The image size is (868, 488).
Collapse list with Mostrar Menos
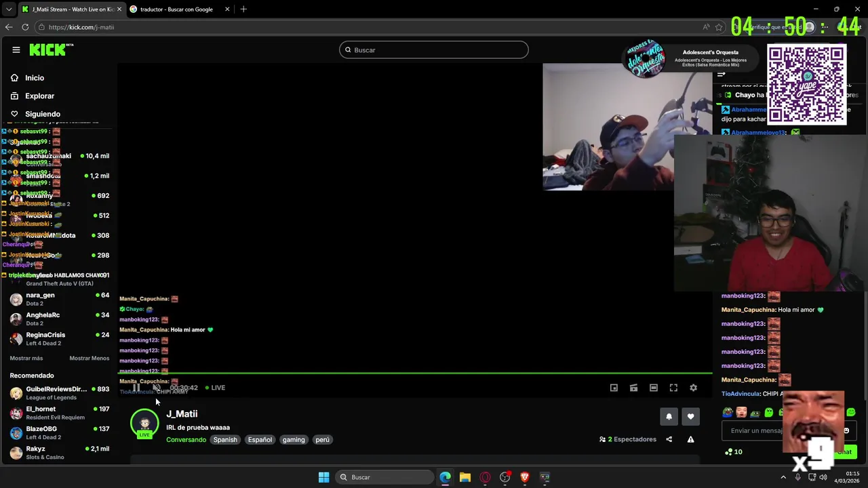point(89,358)
